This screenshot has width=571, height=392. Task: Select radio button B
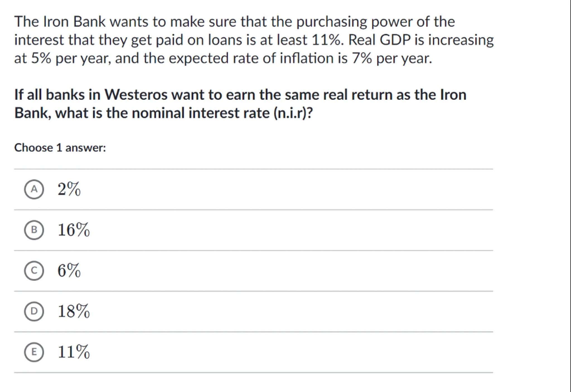tap(34, 230)
